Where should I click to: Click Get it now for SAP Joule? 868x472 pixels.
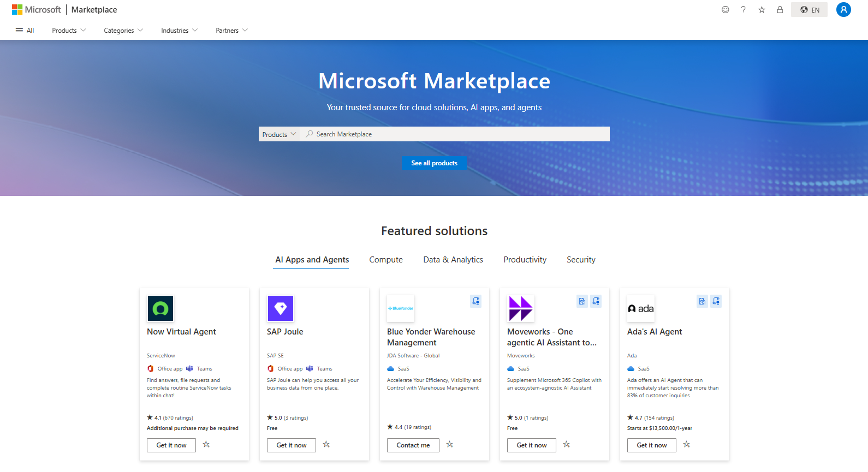pos(292,445)
